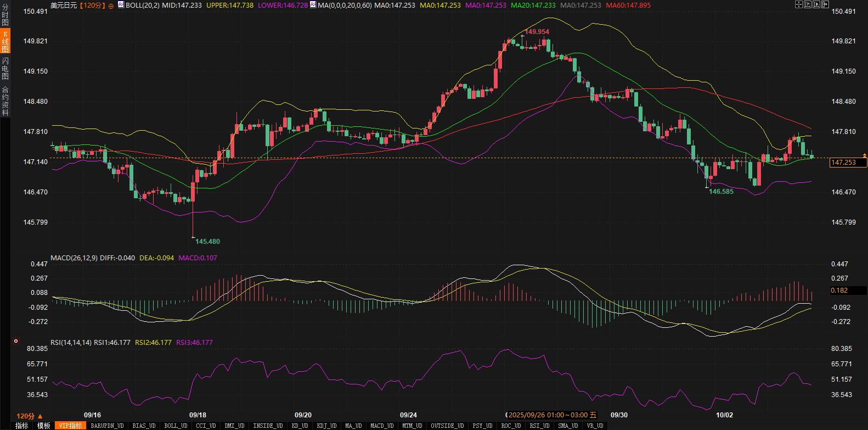Open the 合约资料 sidebar tab
The image size is (868, 430).
click(5, 101)
